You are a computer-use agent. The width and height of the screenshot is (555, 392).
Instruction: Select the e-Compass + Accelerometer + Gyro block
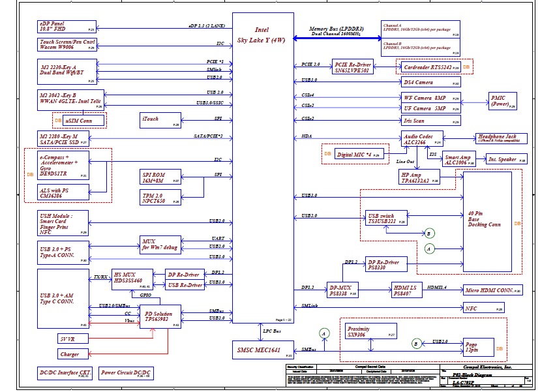click(x=63, y=166)
